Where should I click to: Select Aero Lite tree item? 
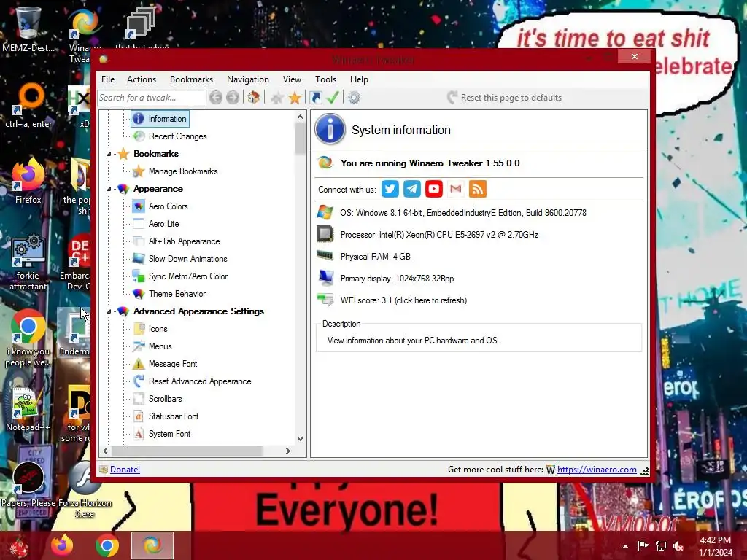[163, 224]
